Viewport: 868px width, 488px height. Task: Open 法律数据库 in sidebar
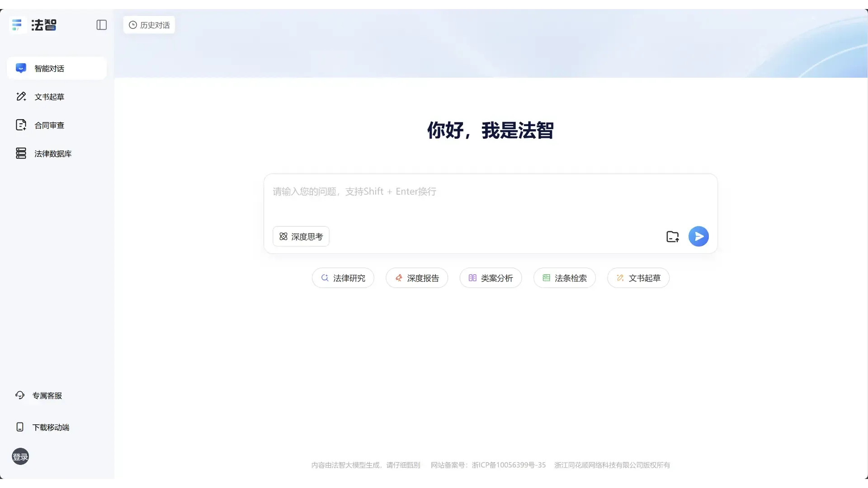point(57,154)
